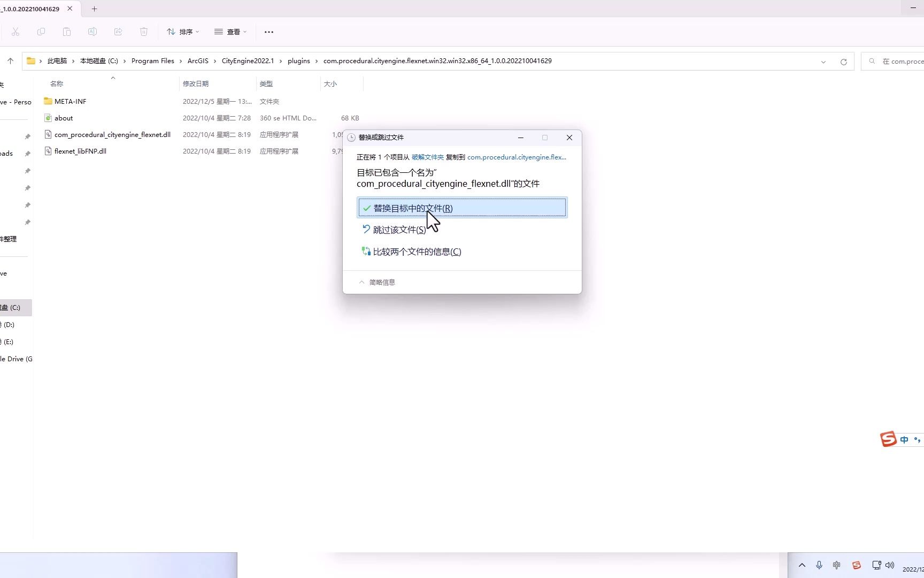Toggle Sogou 中 language mode on floating bar
Viewport: 924px width, 578px height.
click(904, 440)
